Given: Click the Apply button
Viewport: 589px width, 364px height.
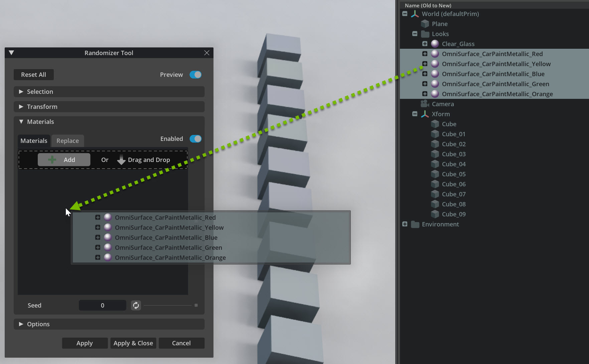Looking at the screenshot, I should (x=85, y=343).
